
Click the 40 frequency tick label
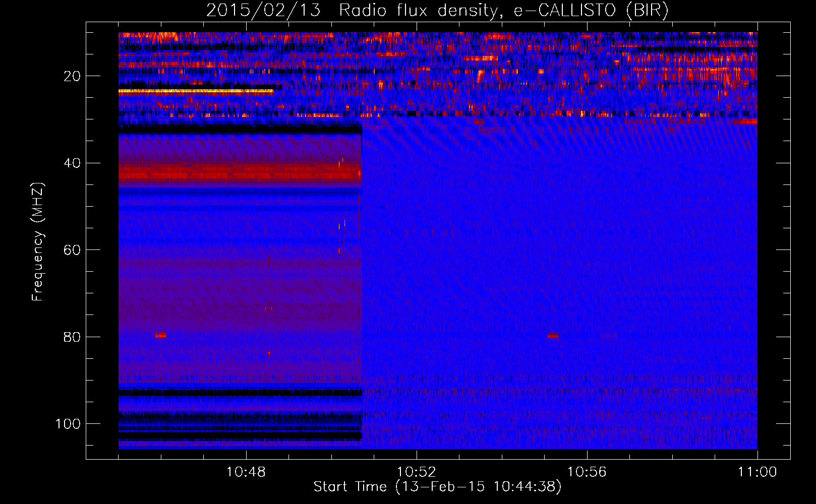point(72,163)
